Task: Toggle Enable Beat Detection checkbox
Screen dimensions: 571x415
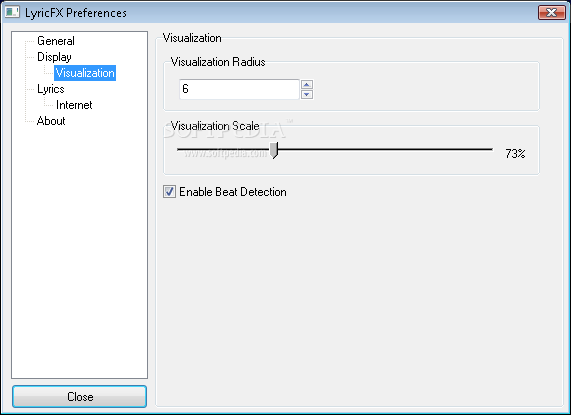Action: [x=169, y=191]
